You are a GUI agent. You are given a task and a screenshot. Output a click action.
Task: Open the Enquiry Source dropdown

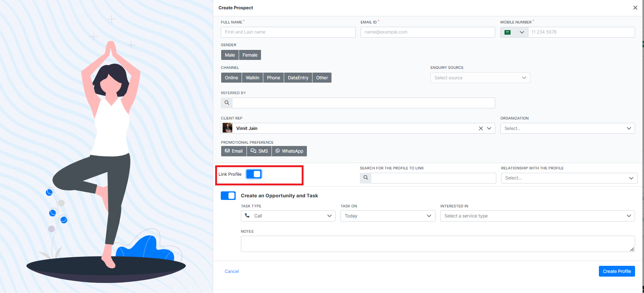480,78
